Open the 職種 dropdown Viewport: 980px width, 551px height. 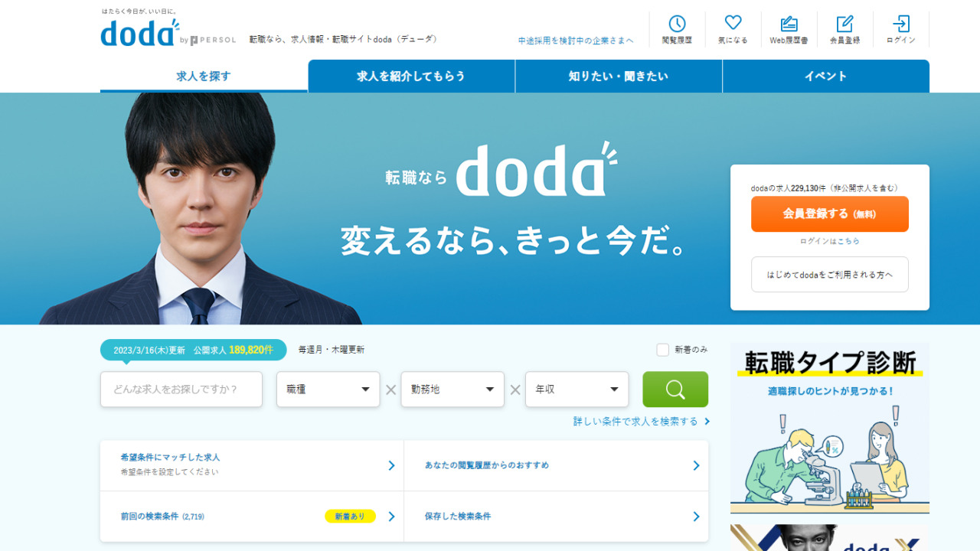point(328,390)
